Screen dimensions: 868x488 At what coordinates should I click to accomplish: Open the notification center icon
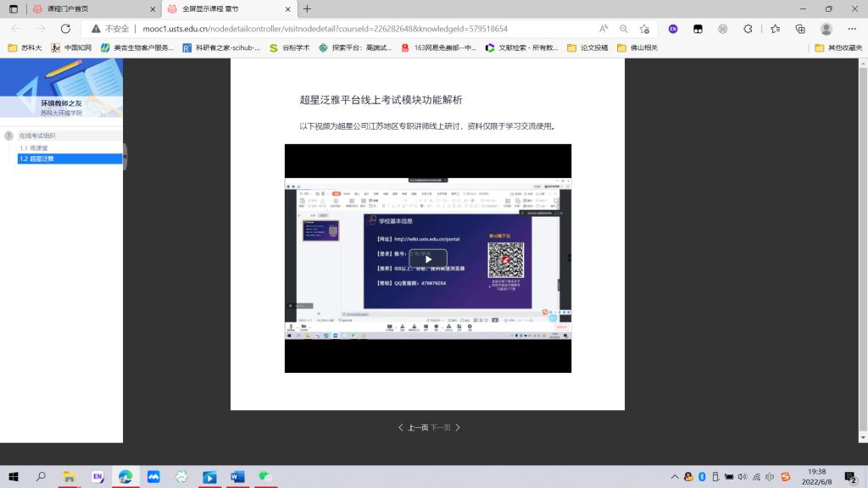tap(851, 476)
